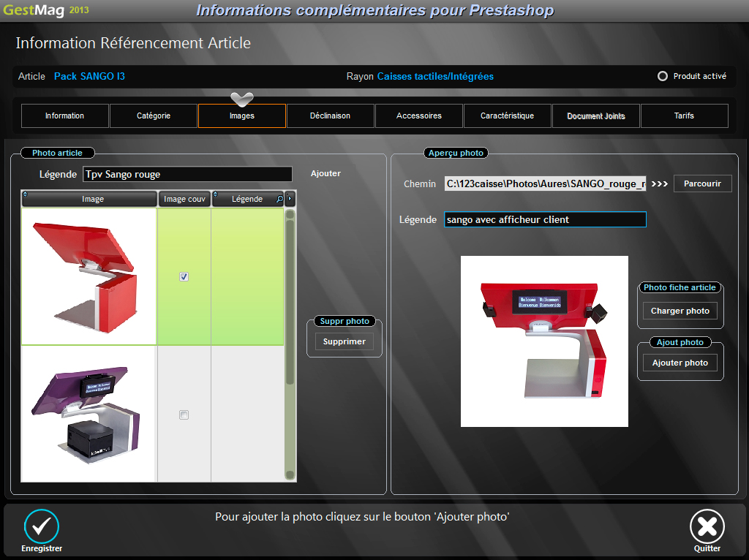Click the sort arrows icon beside Image header

pyautogui.click(x=26, y=194)
